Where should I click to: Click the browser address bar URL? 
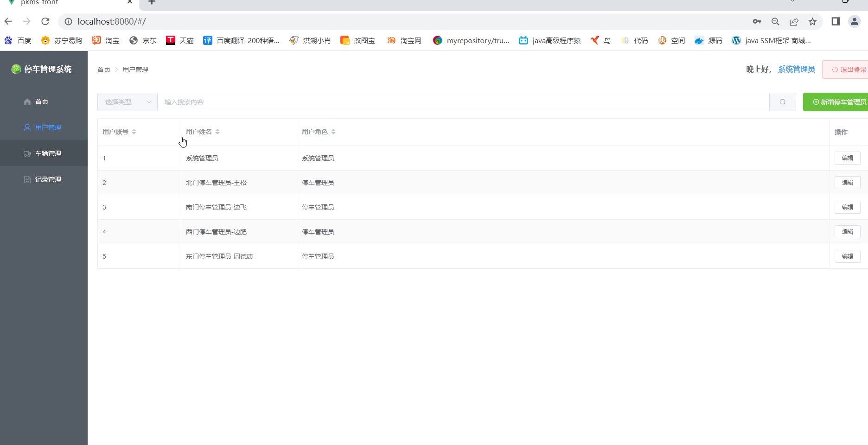pos(112,21)
